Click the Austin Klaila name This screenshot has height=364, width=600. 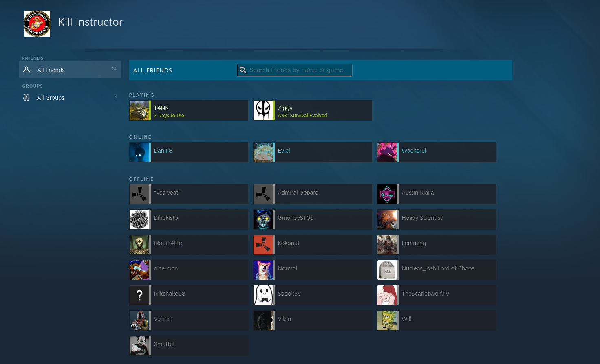click(418, 193)
